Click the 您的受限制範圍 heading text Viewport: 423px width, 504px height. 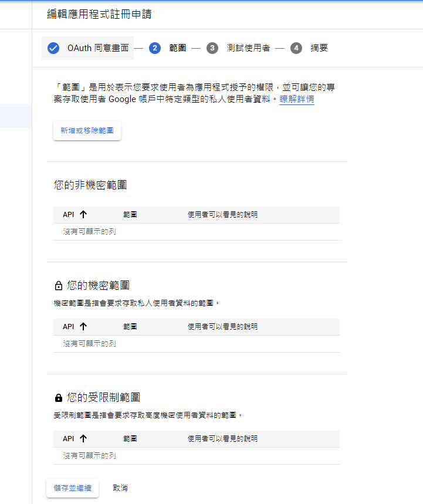click(x=103, y=398)
